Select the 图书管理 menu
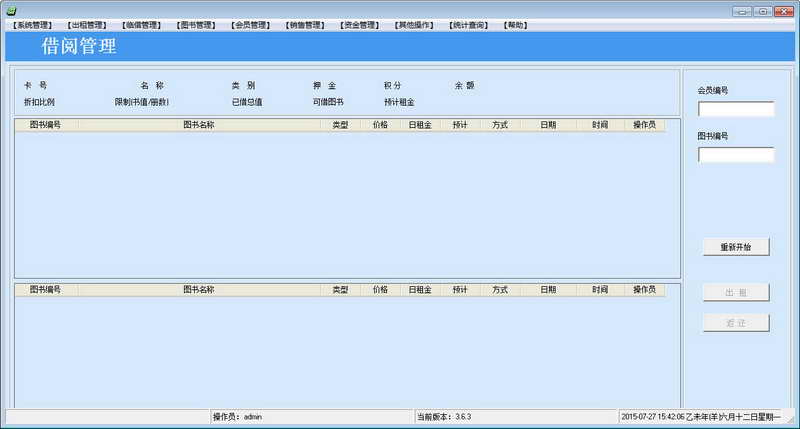The image size is (800, 429). (x=196, y=25)
